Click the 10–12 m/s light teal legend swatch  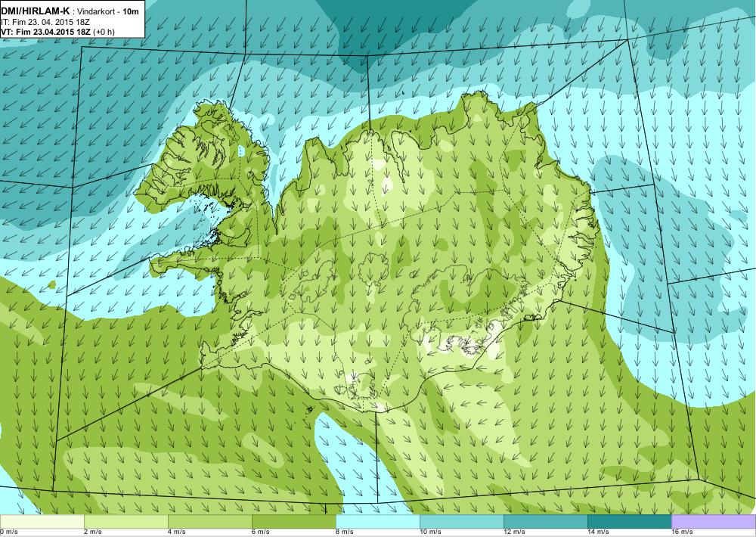click(462, 522)
